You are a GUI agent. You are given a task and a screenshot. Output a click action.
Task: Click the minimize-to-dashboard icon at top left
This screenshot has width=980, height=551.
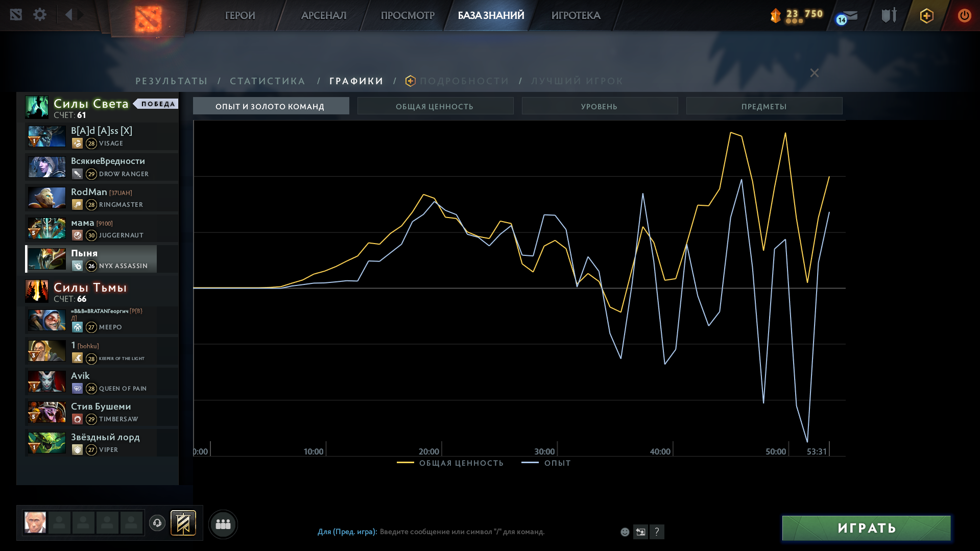coord(16,15)
